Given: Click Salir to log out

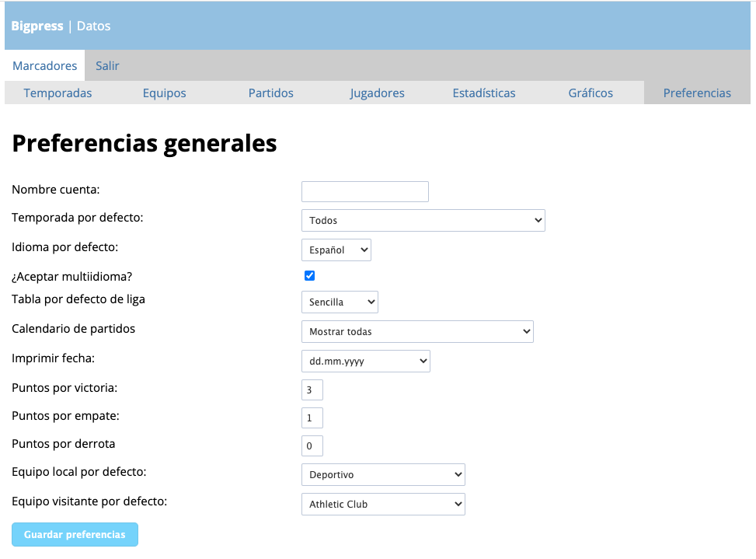Looking at the screenshot, I should tap(107, 65).
